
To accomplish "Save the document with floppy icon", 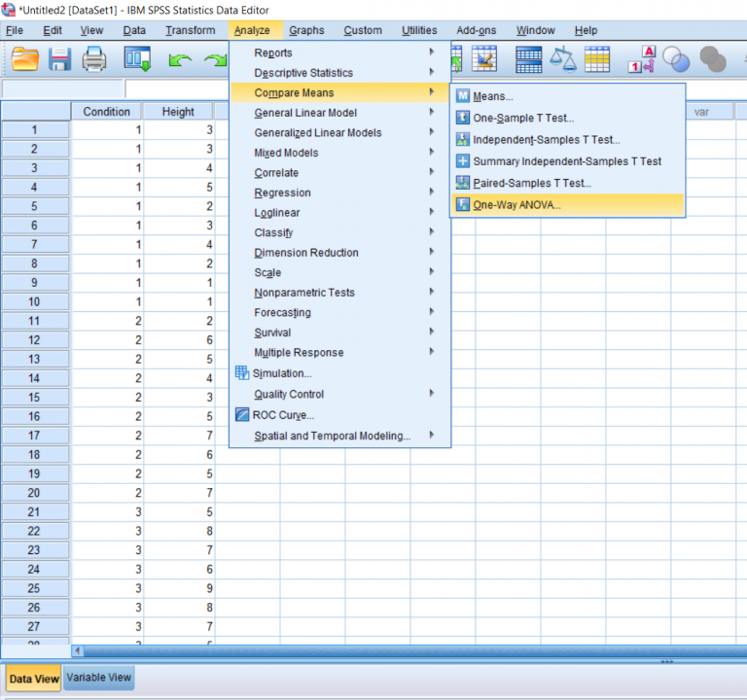I will [x=59, y=59].
